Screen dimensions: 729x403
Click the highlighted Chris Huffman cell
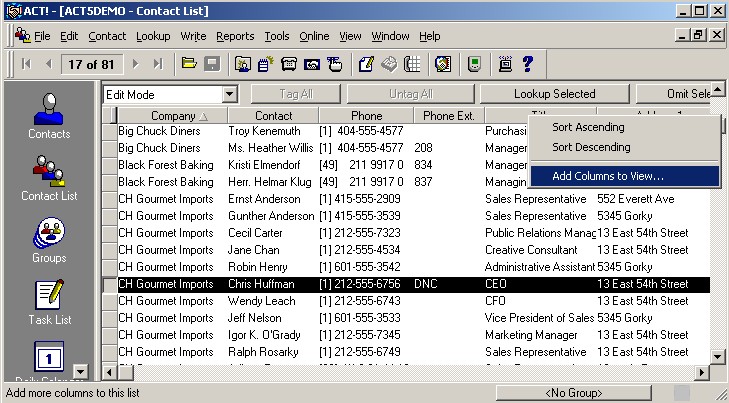point(261,284)
